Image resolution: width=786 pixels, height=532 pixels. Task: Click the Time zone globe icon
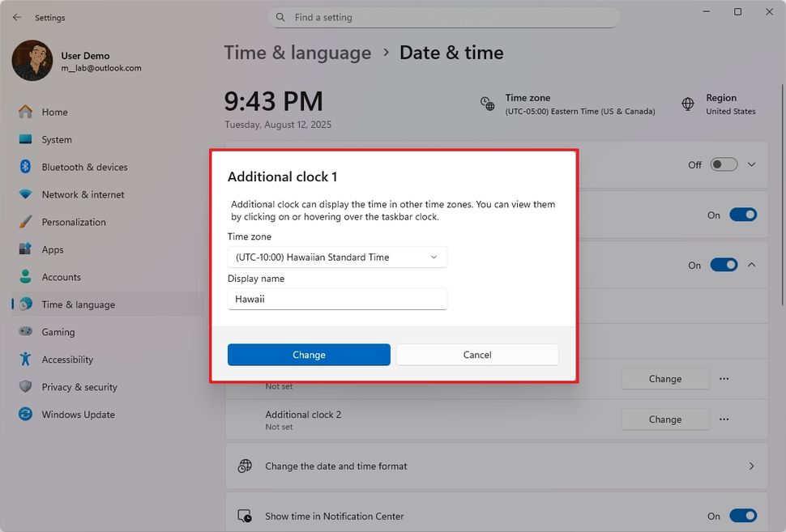487,104
